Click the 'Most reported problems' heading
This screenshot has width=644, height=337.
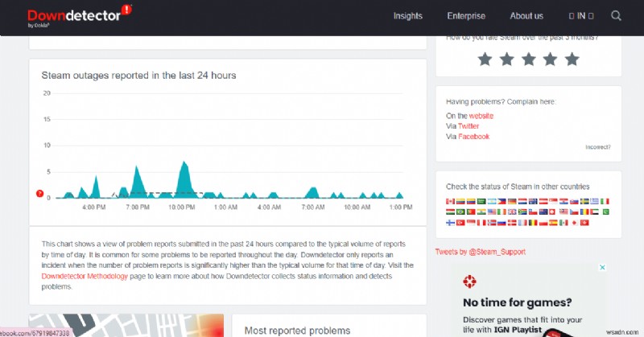pyautogui.click(x=297, y=331)
